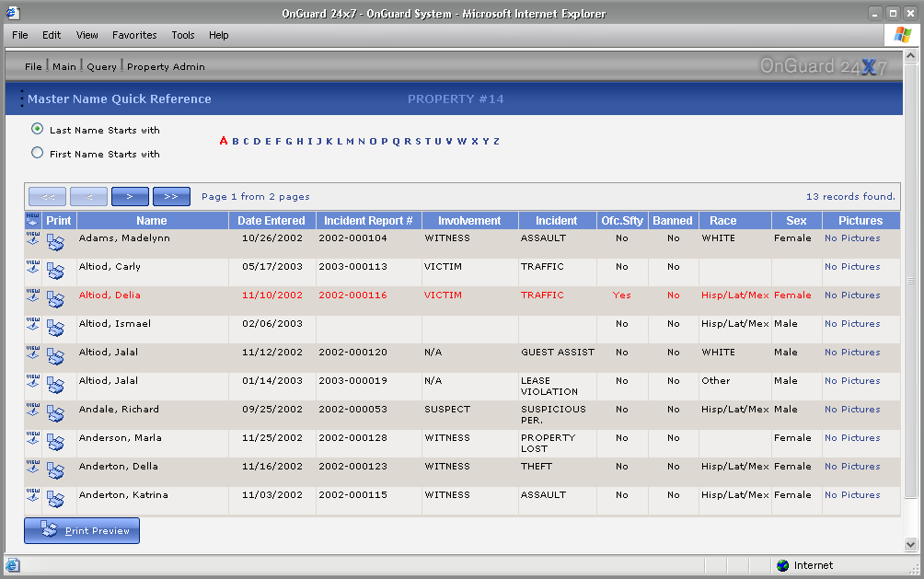This screenshot has height=579, width=924.
Task: Open the Property Admin menu
Action: point(166,66)
